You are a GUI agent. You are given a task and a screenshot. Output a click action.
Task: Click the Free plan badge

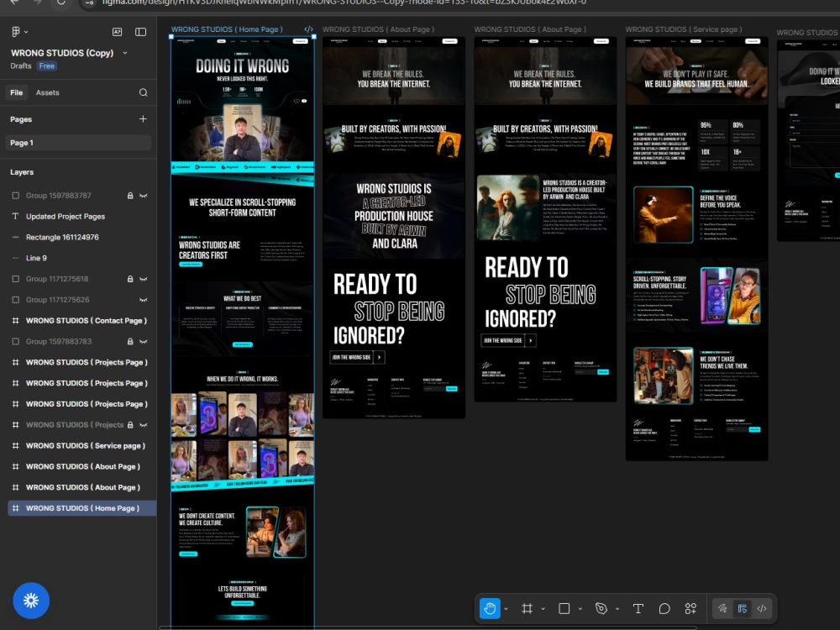46,66
